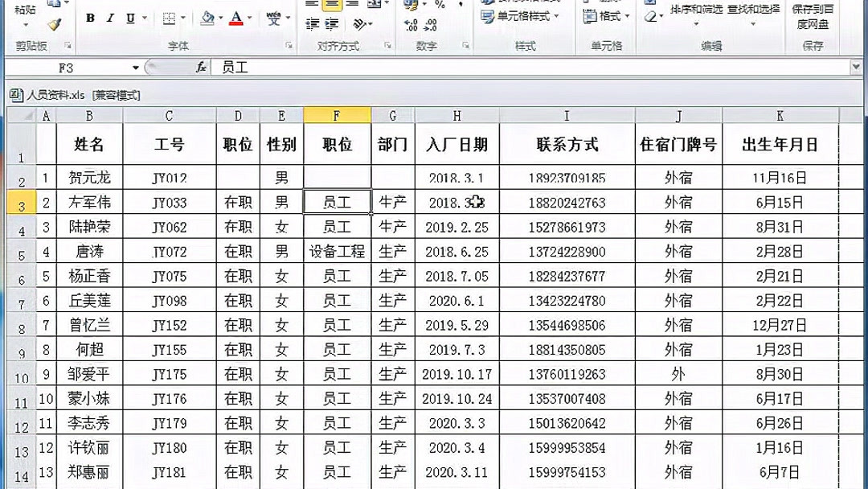868x489 pixels.
Task: Open the border style dropdown
Action: 183,18
